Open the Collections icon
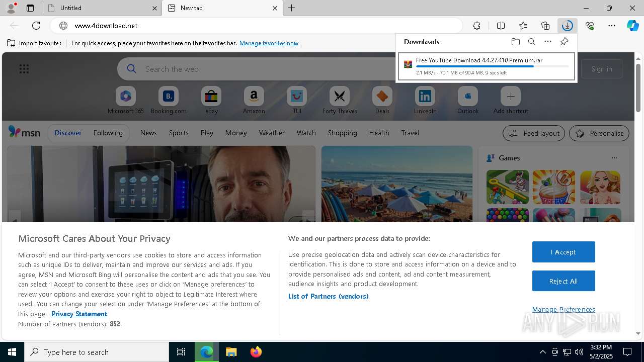Screen dimensions: 644x362 [x=545, y=26]
